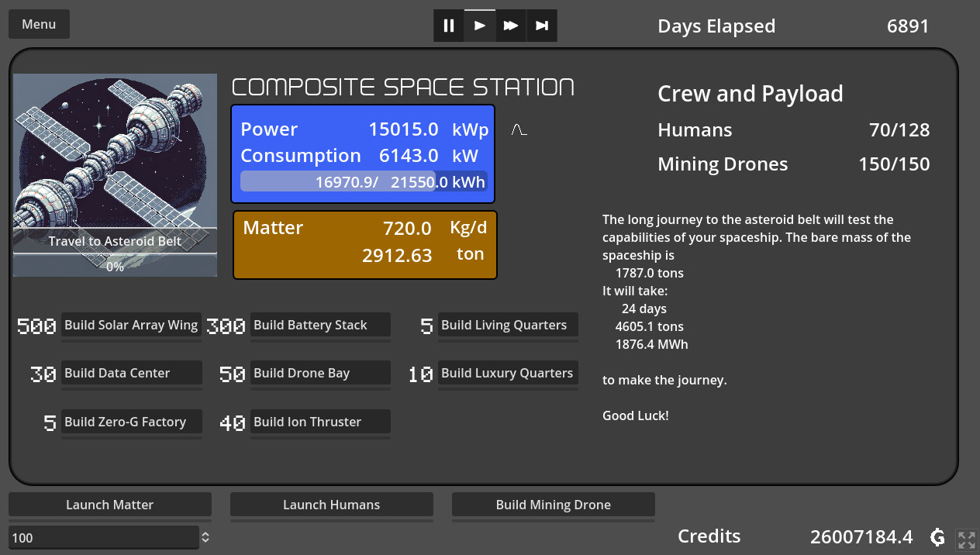Click the blue Power panel
Viewport: 980px width, 555px height.
(363, 154)
